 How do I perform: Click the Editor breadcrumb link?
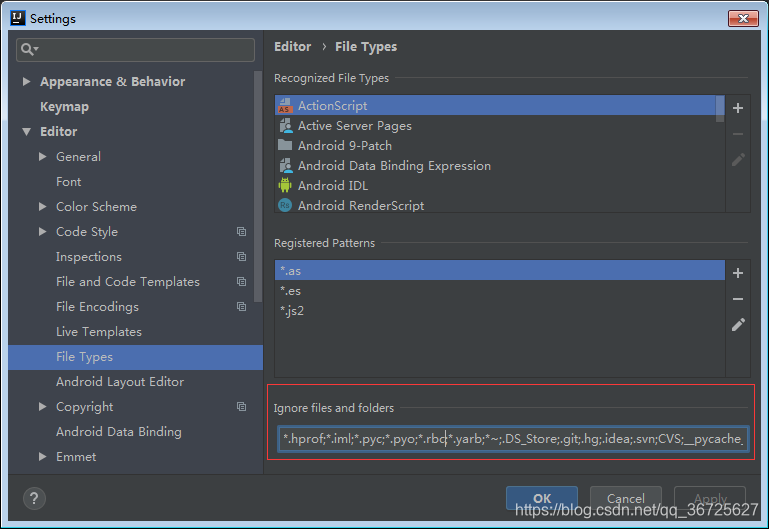pyautogui.click(x=292, y=47)
